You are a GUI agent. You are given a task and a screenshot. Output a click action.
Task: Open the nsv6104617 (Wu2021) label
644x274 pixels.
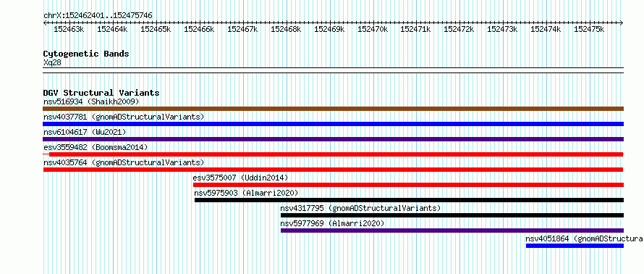[85, 132]
